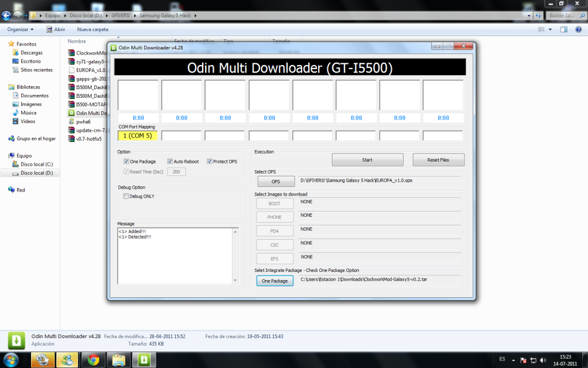Expand breadcrumb arrow after Equipo
The width and height of the screenshot is (588, 368).
(65, 16)
